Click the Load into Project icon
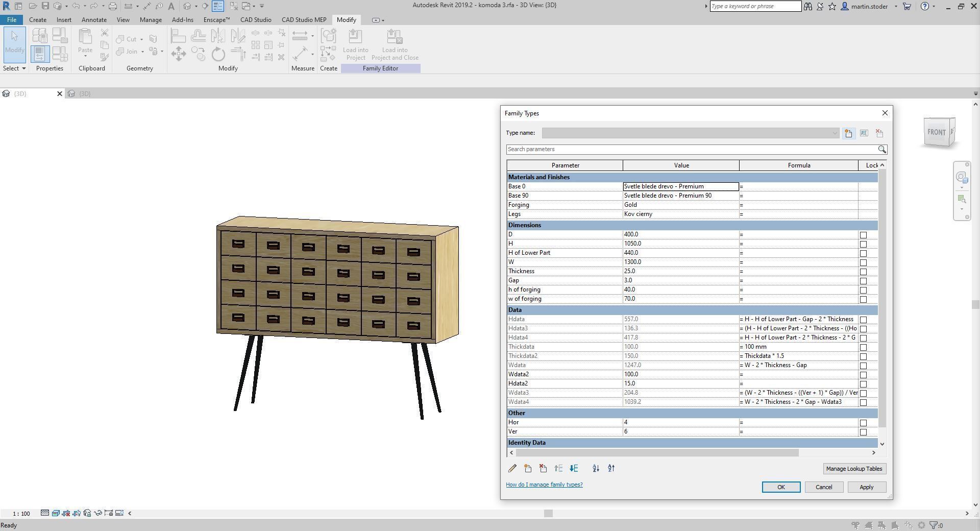The image size is (980, 531). (356, 44)
